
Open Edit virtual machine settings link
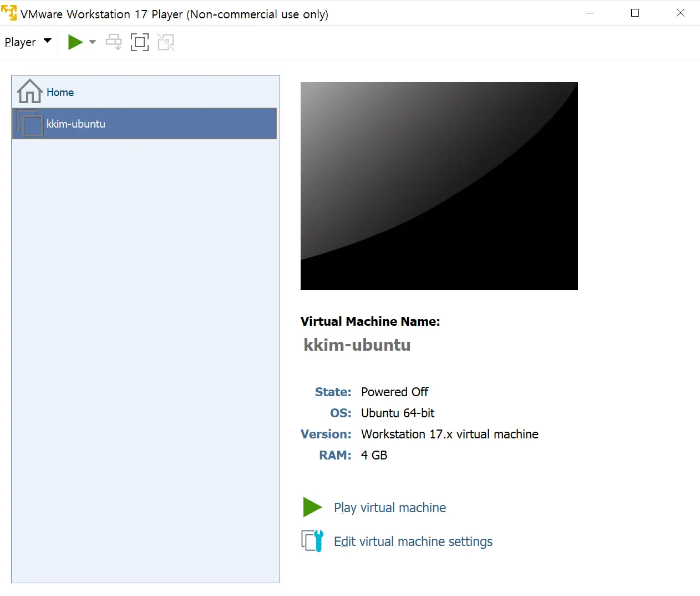tap(413, 542)
